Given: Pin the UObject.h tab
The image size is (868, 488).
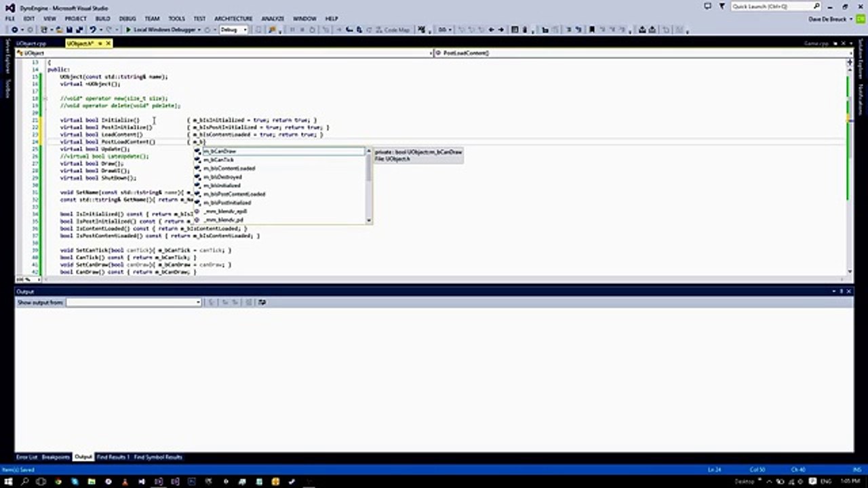Looking at the screenshot, I should tap(100, 43).
